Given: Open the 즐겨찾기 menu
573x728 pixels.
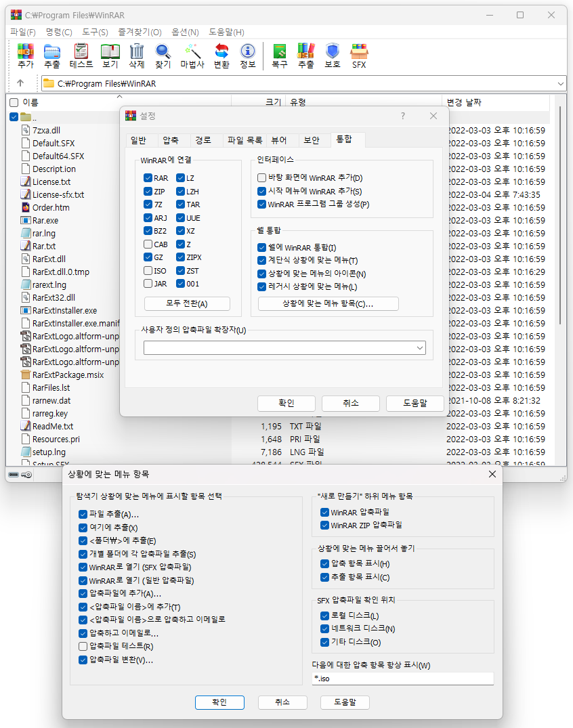Looking at the screenshot, I should point(140,32).
